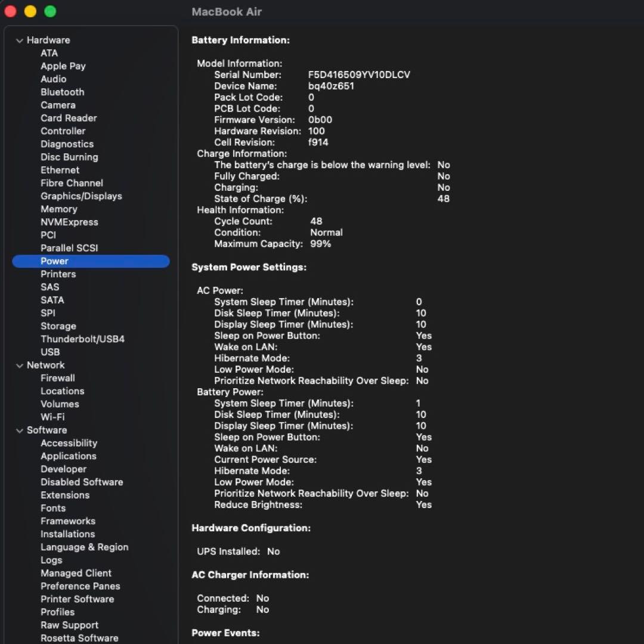Select Applications under Software
This screenshot has height=644, width=644.
[68, 456]
